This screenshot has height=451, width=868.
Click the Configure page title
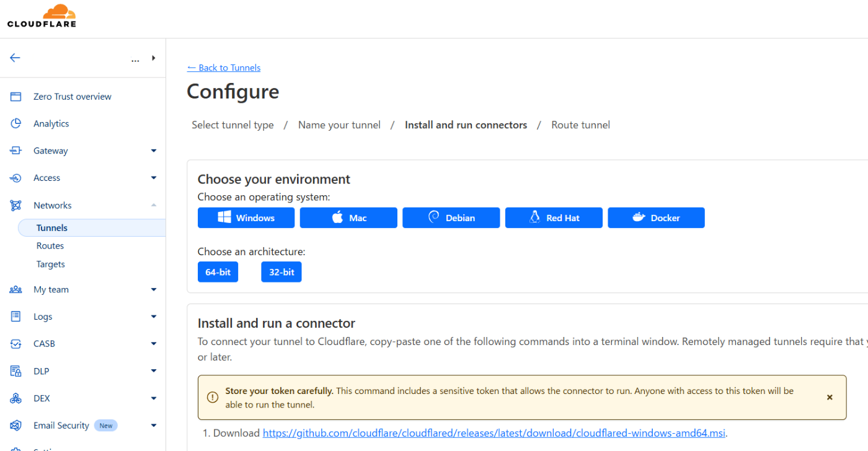[x=233, y=92]
